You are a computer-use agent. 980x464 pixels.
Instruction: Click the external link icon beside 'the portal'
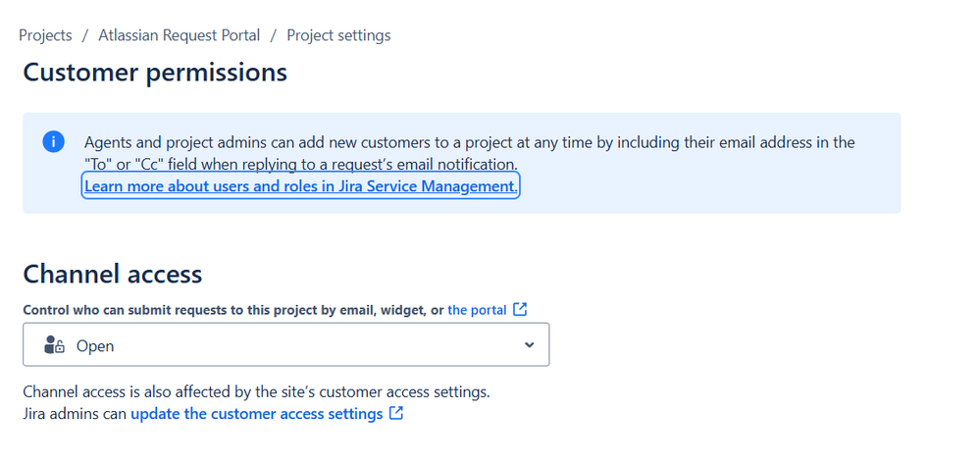[520, 310]
